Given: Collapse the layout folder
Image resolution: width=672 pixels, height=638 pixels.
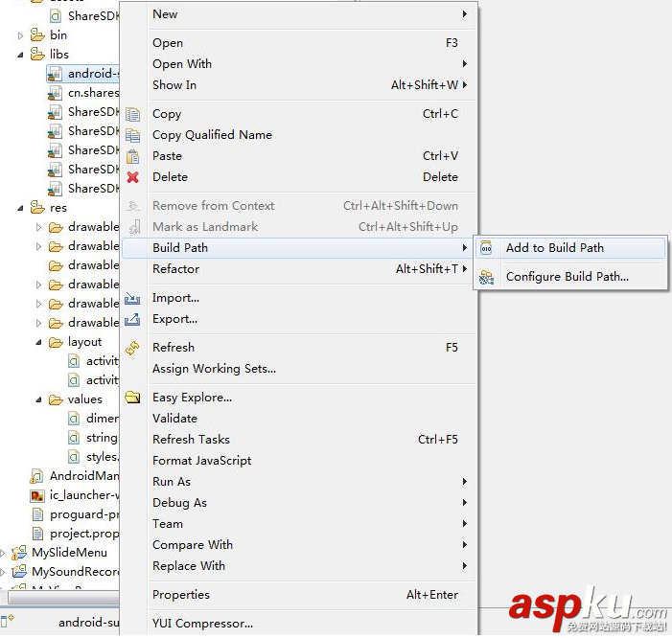Looking at the screenshot, I should click(38, 343).
